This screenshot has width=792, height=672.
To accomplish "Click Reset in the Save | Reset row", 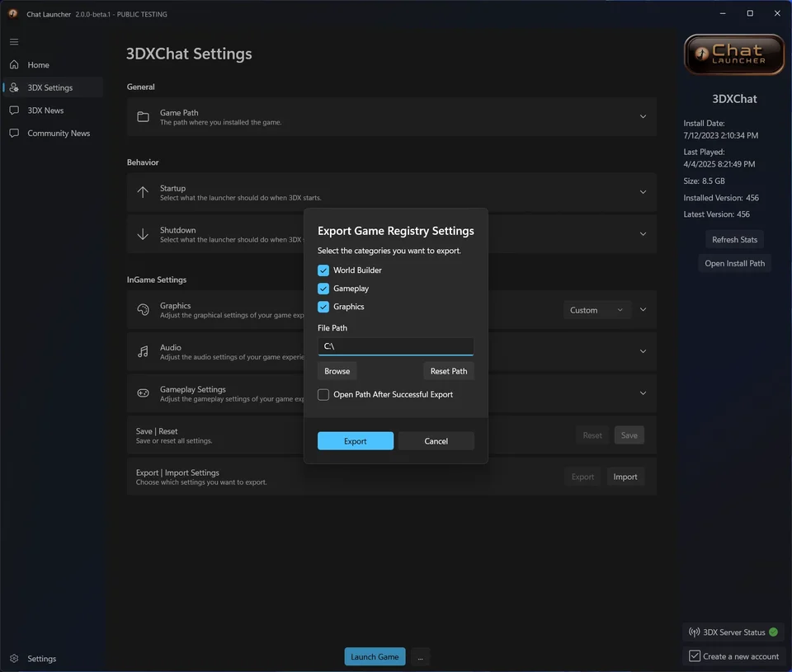I will pyautogui.click(x=592, y=435).
